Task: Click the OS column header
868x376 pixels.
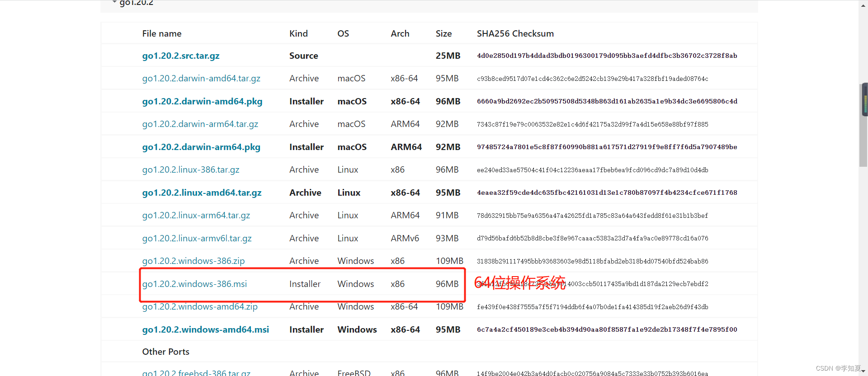Action: coord(343,33)
